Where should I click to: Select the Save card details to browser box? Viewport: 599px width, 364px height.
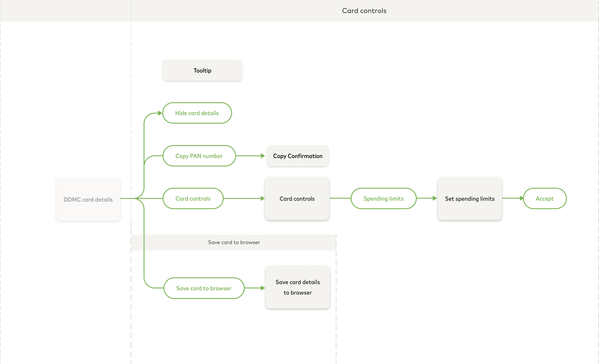[x=298, y=287]
